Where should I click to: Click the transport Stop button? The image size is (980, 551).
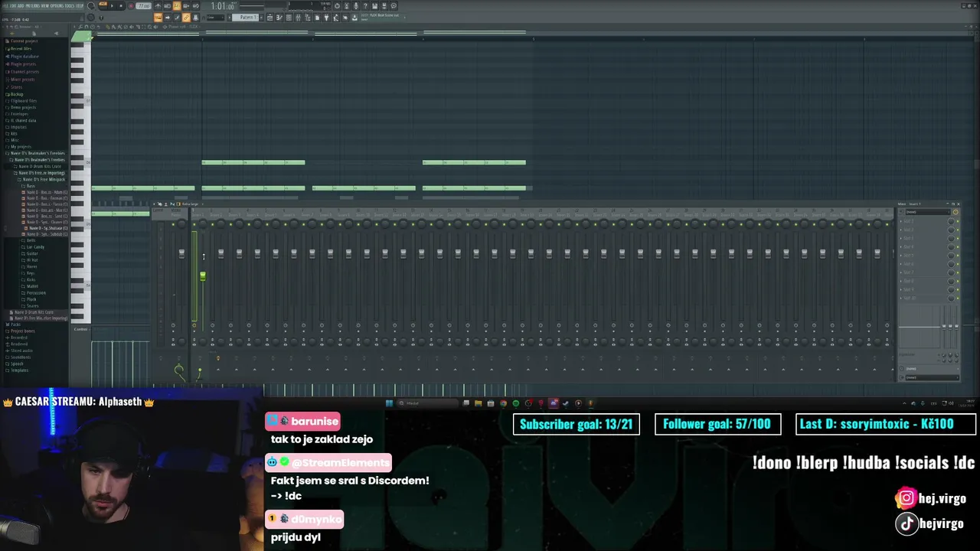coord(121,6)
